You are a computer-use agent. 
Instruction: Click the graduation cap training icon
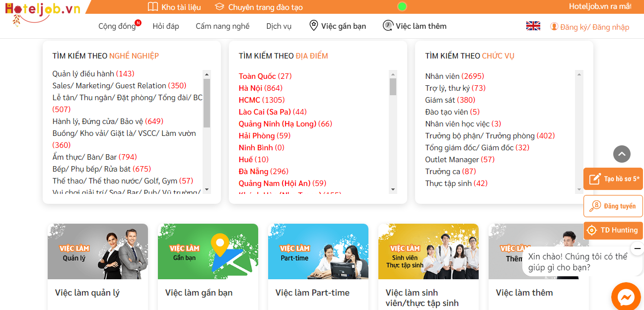(219, 7)
